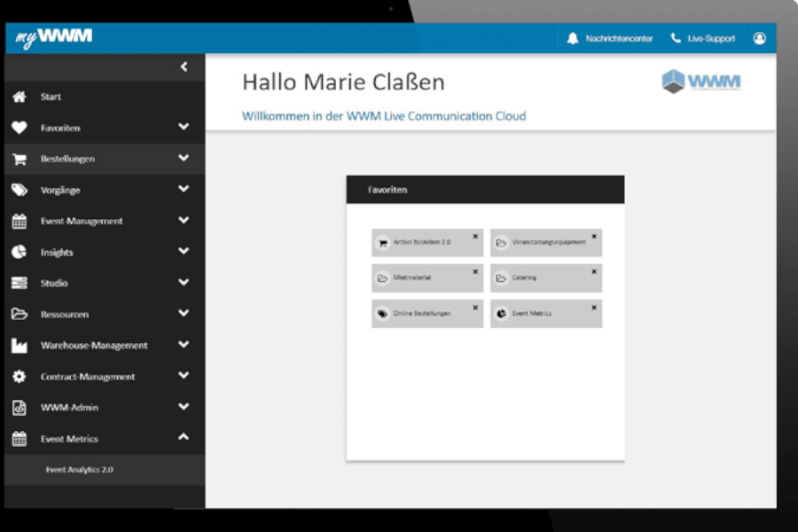The height and width of the screenshot is (532, 798).
Task: Click 'Willkommen in der WWM Live Communication Cloud' text
Action: [384, 116]
